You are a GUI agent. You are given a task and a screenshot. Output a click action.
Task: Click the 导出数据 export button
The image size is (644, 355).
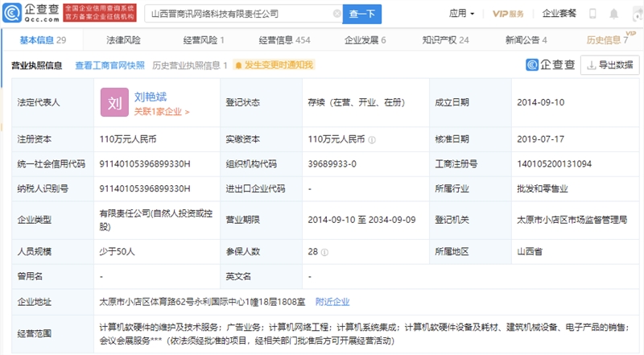[610, 65]
